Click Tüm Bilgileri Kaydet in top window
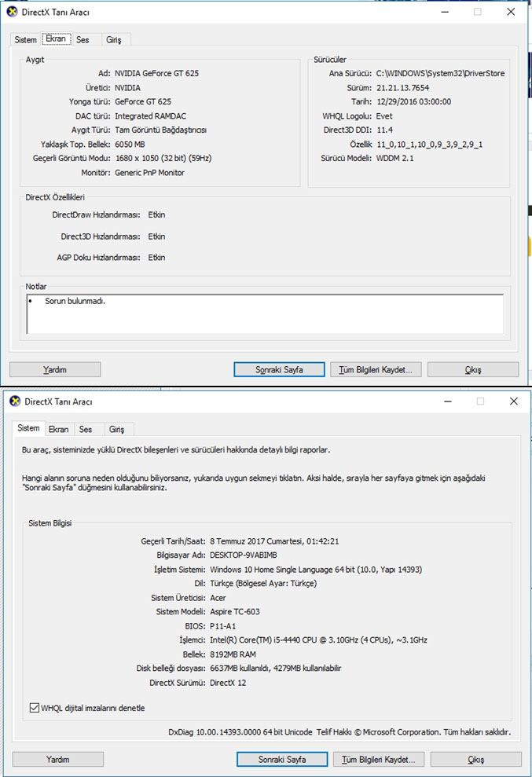 [376, 370]
